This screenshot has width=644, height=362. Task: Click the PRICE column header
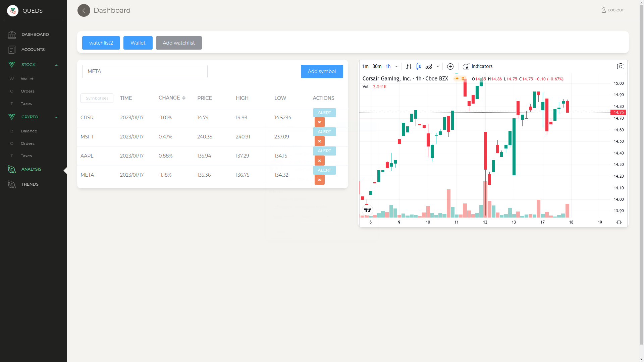[x=205, y=98]
